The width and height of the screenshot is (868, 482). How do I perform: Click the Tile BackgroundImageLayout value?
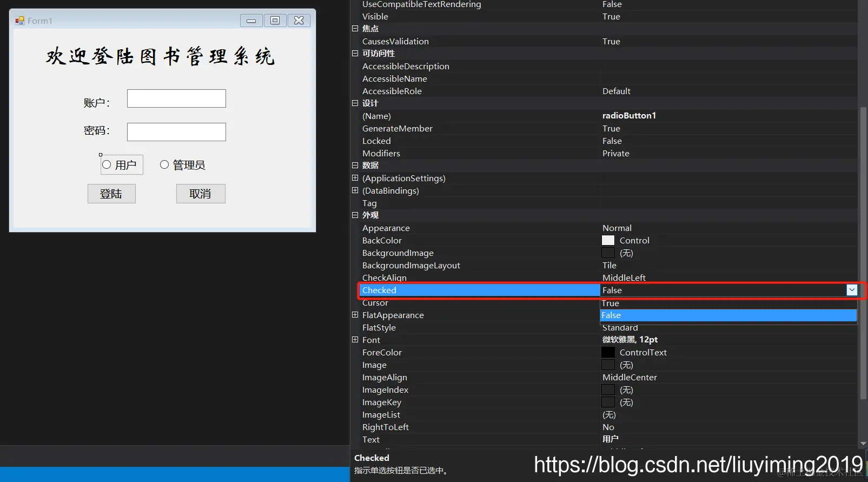click(x=609, y=265)
